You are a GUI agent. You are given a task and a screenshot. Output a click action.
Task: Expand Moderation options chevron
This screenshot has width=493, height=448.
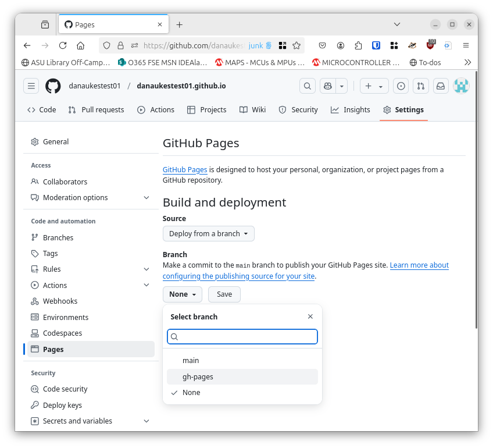pos(147,198)
